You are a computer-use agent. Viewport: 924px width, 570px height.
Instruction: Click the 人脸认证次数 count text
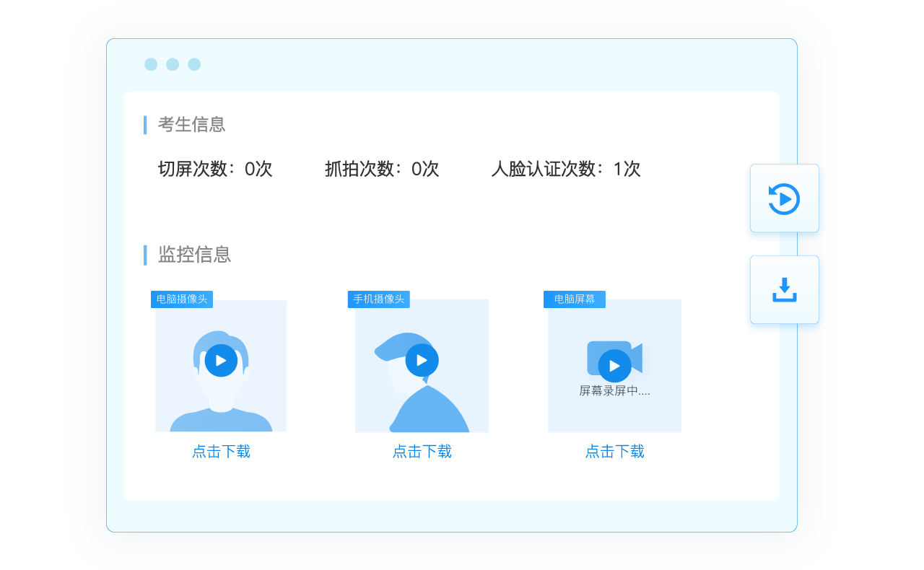tap(565, 170)
